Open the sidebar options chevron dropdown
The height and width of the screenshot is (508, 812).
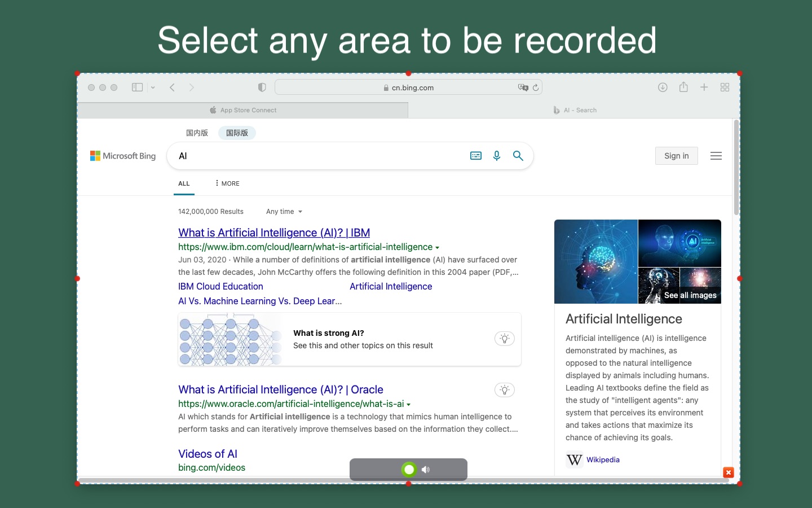click(153, 87)
